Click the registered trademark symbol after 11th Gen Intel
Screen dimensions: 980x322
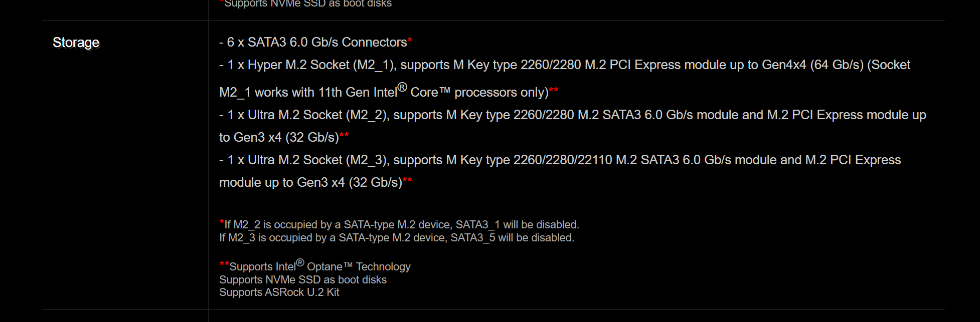click(402, 87)
